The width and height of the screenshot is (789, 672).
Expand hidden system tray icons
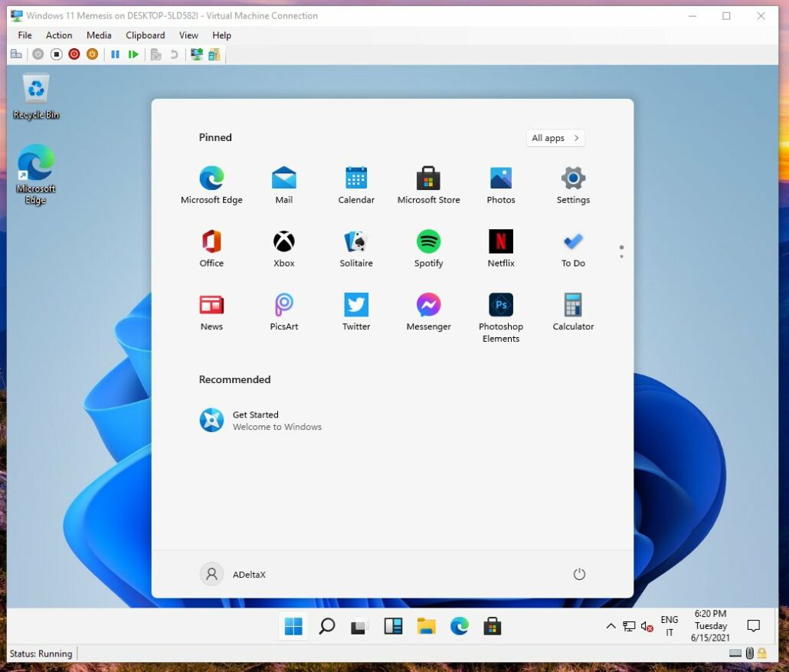[611, 626]
